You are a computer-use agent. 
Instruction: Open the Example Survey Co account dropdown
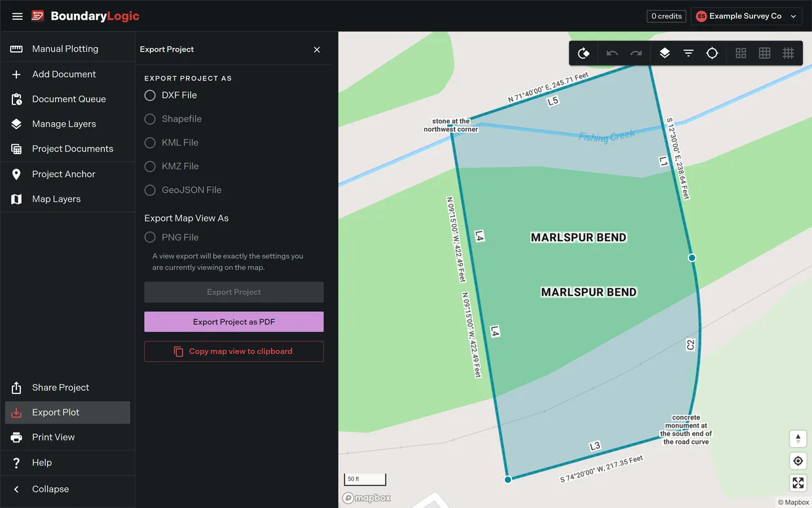(x=747, y=16)
